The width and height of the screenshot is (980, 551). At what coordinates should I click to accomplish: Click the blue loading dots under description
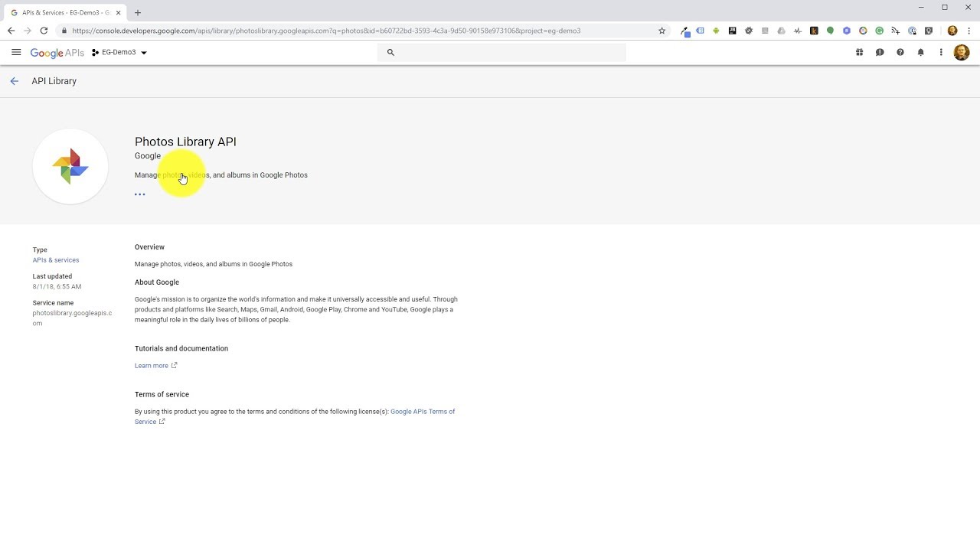(139, 194)
